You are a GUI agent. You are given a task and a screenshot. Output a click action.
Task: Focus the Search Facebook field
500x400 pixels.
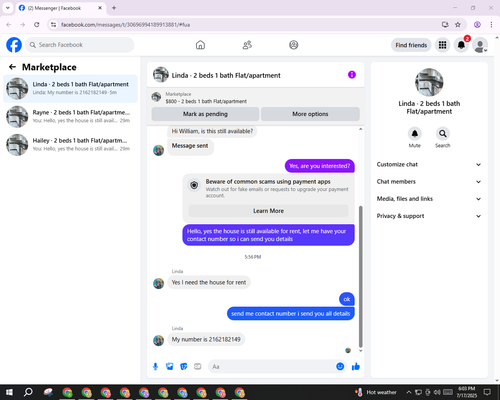click(x=80, y=45)
